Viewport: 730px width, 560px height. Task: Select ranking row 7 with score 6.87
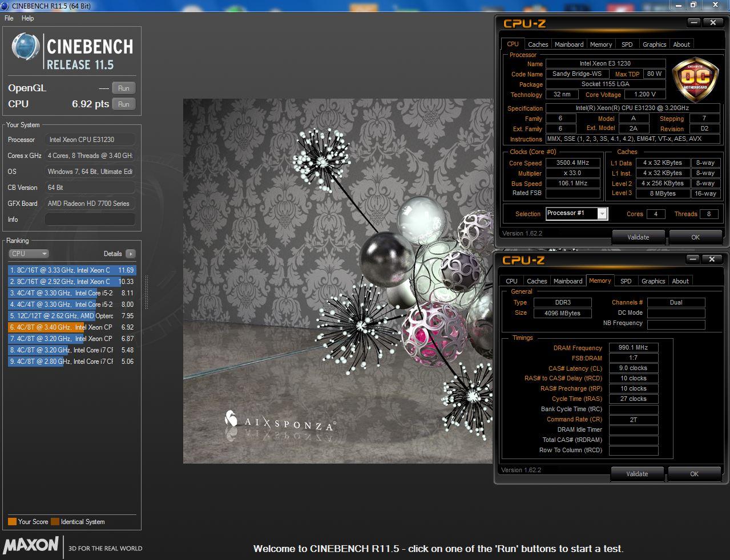(72, 339)
